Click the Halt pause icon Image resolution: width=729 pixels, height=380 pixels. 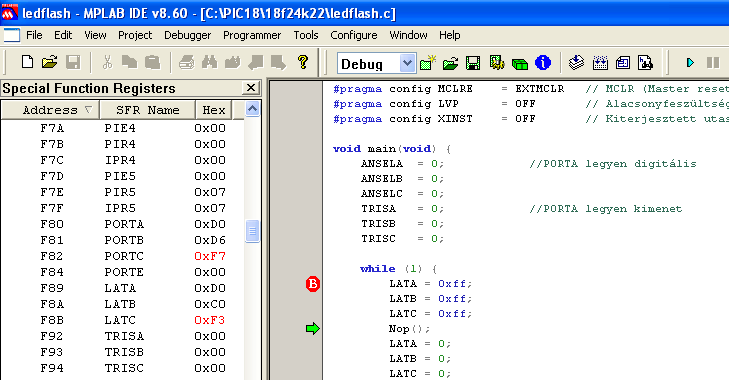click(x=713, y=62)
